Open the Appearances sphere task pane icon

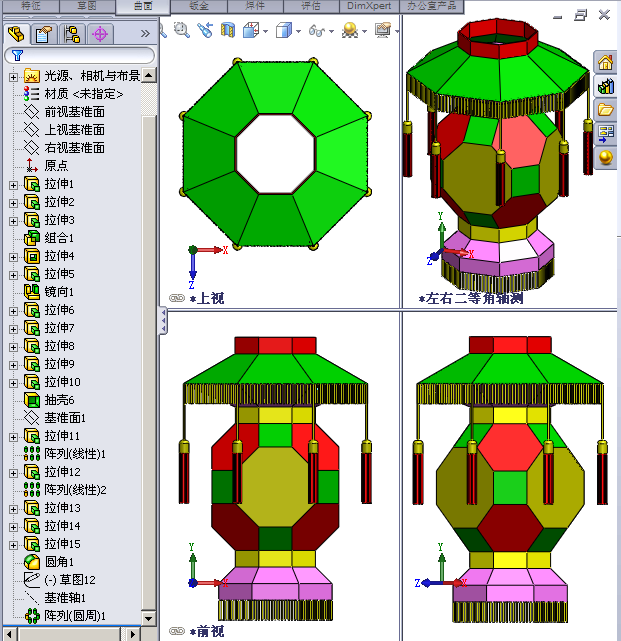click(605, 157)
